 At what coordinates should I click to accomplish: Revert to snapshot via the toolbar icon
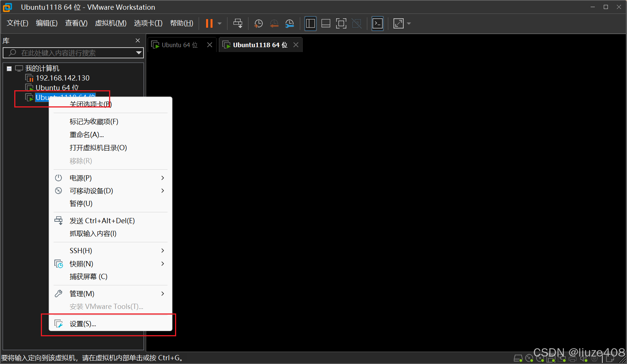tap(274, 24)
